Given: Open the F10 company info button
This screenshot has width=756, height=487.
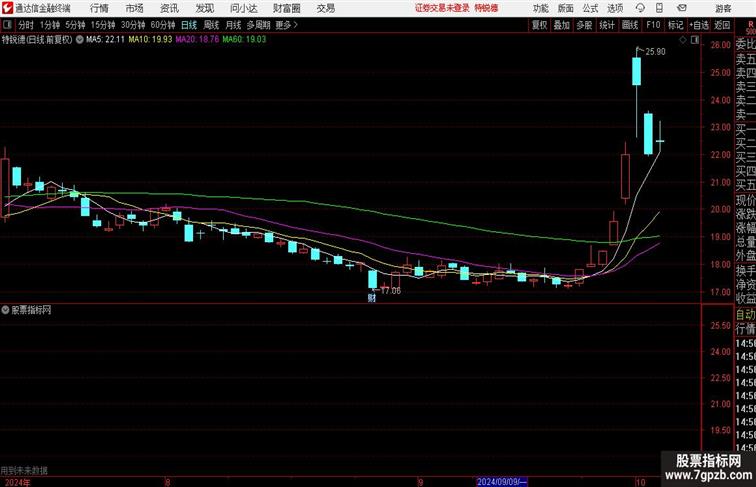Looking at the screenshot, I should tap(653, 25).
